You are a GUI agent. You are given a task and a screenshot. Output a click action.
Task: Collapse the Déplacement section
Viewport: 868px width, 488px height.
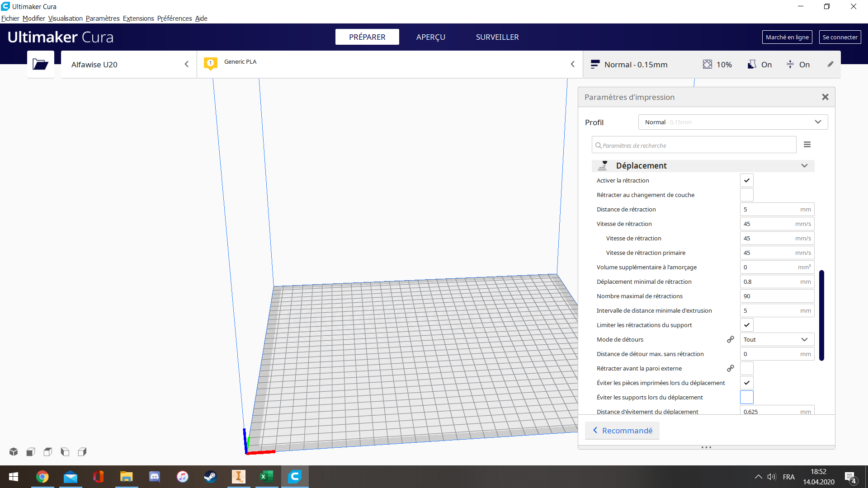(703, 166)
